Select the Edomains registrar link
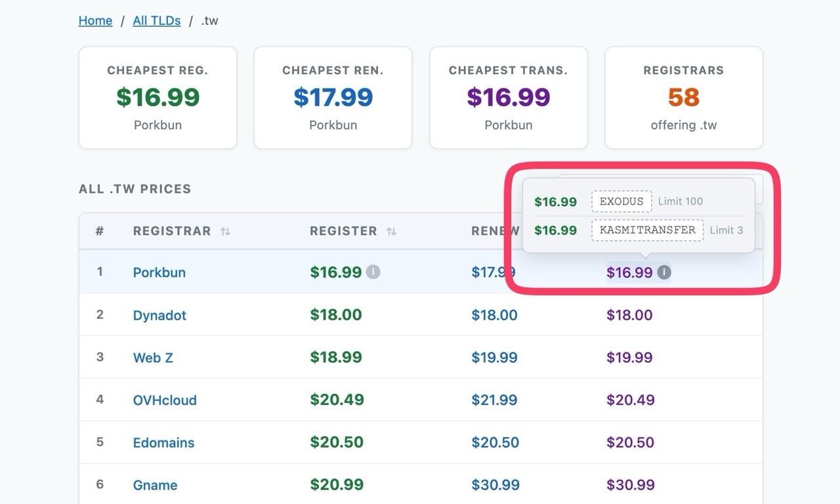Viewport: 840px width, 504px height. pyautogui.click(x=163, y=443)
